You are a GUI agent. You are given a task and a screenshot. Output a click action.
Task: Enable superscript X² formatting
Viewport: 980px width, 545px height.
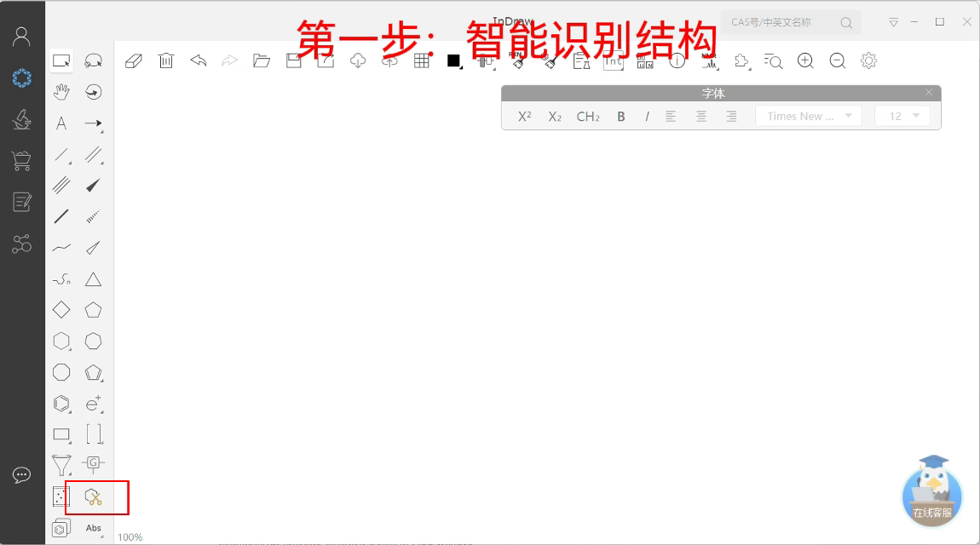524,116
